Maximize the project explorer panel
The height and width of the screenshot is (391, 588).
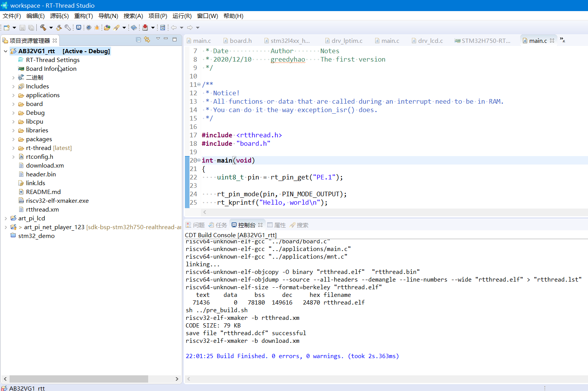[x=175, y=39]
